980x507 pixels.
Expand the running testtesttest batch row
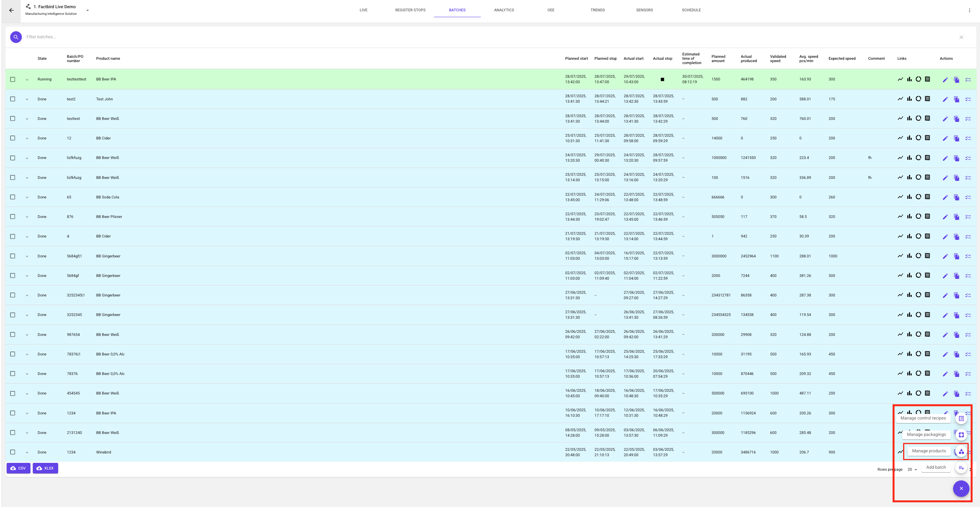[27, 80]
